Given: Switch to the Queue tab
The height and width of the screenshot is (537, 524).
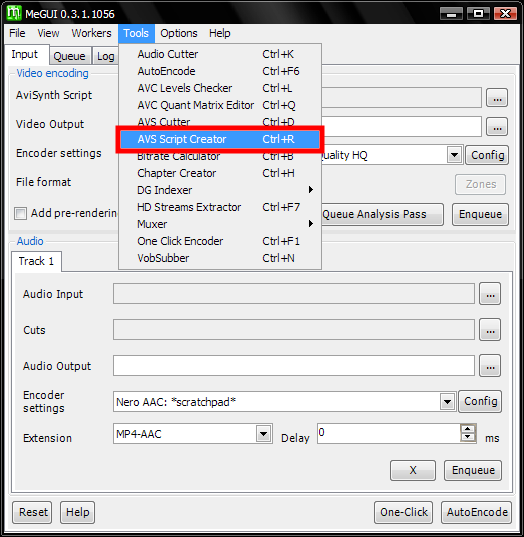Looking at the screenshot, I should [x=70, y=56].
